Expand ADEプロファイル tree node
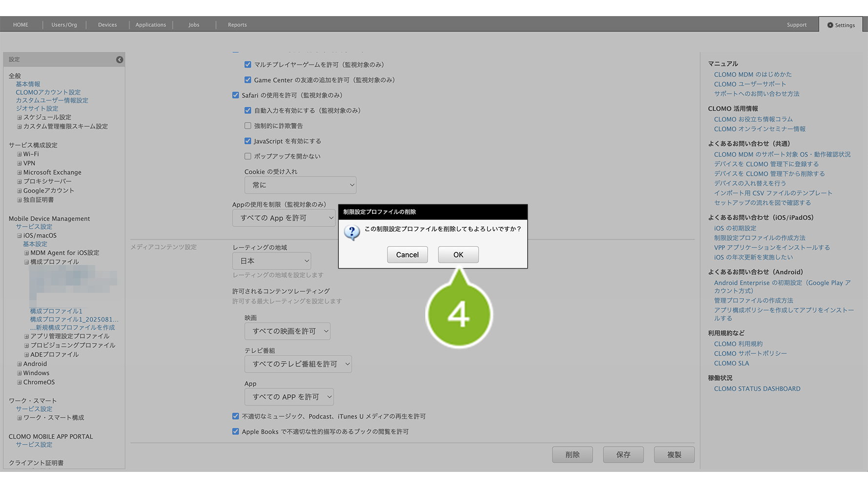 pos(27,355)
